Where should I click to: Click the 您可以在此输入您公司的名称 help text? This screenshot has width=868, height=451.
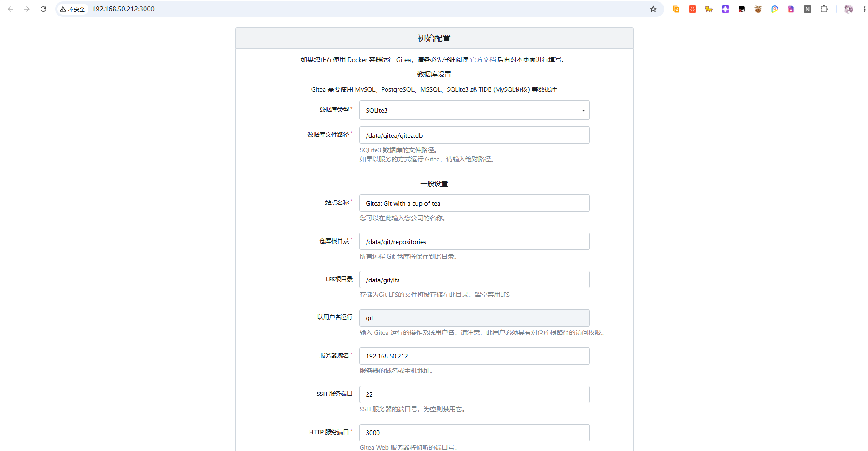pyautogui.click(x=403, y=218)
